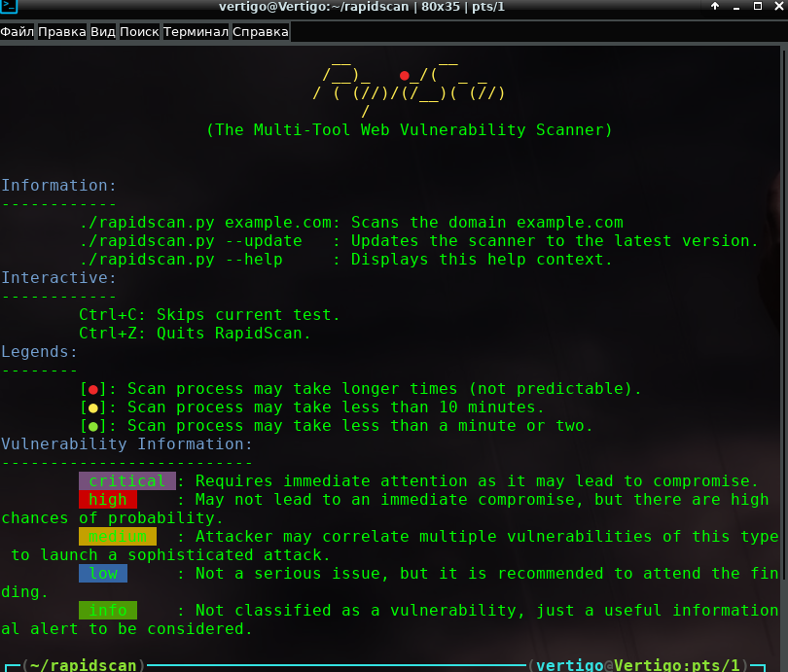Click the 'Information:' heading
The height and width of the screenshot is (672, 788).
tap(58, 186)
